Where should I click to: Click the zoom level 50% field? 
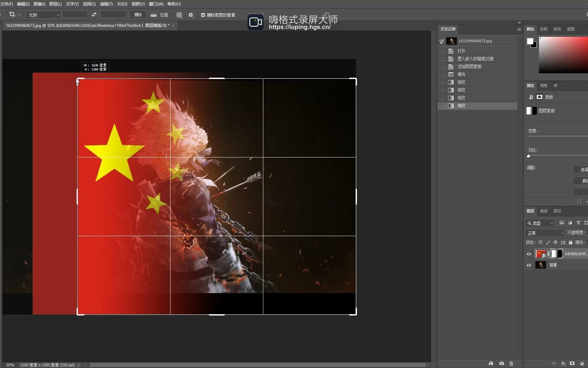[10, 365]
